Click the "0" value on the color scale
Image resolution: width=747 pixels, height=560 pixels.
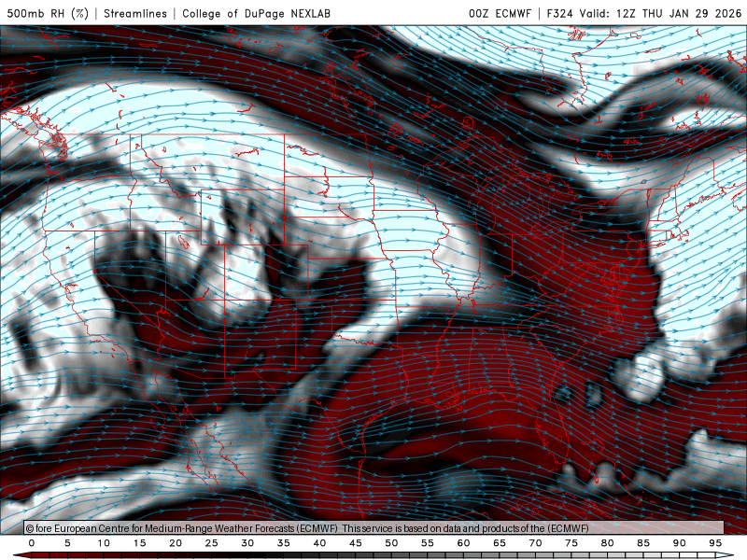(x=32, y=543)
